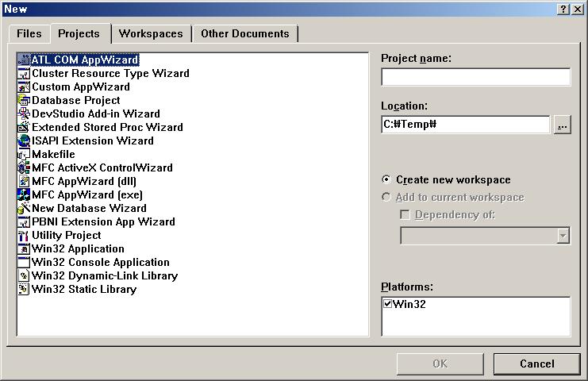Select Win32 Console Application text entry
Viewport: 588px width, 381px height.
pos(101,262)
